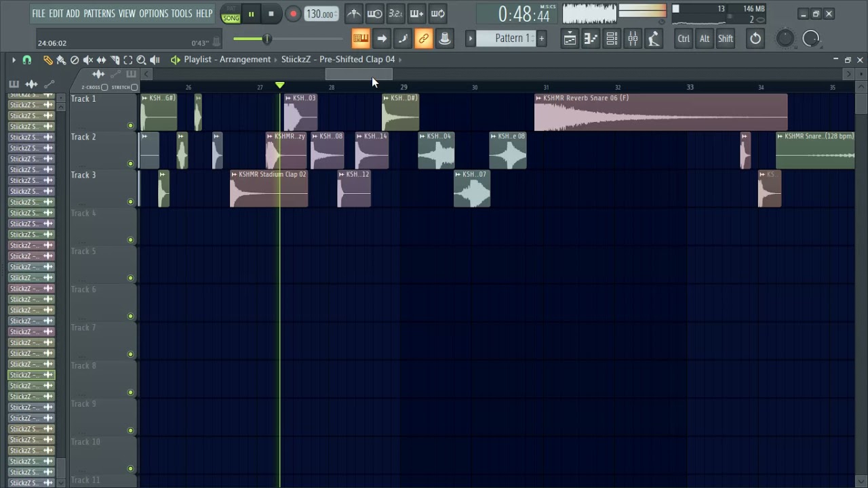Enable the STRETCH checkbox

tap(134, 87)
